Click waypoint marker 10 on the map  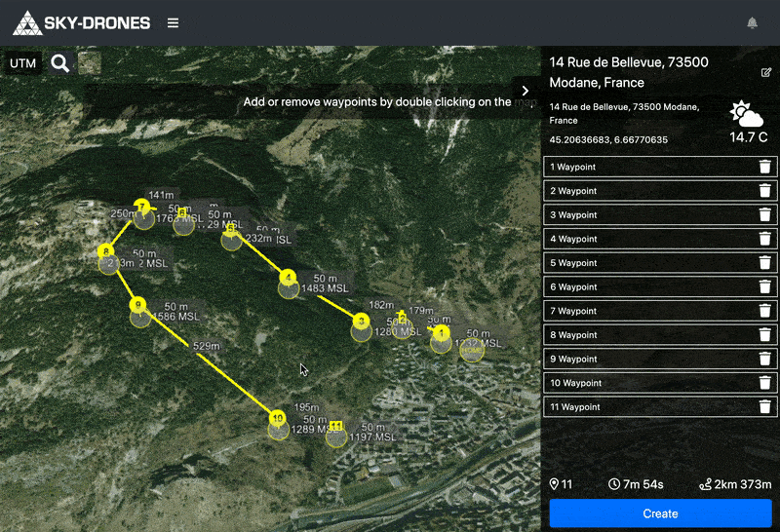[278, 418]
